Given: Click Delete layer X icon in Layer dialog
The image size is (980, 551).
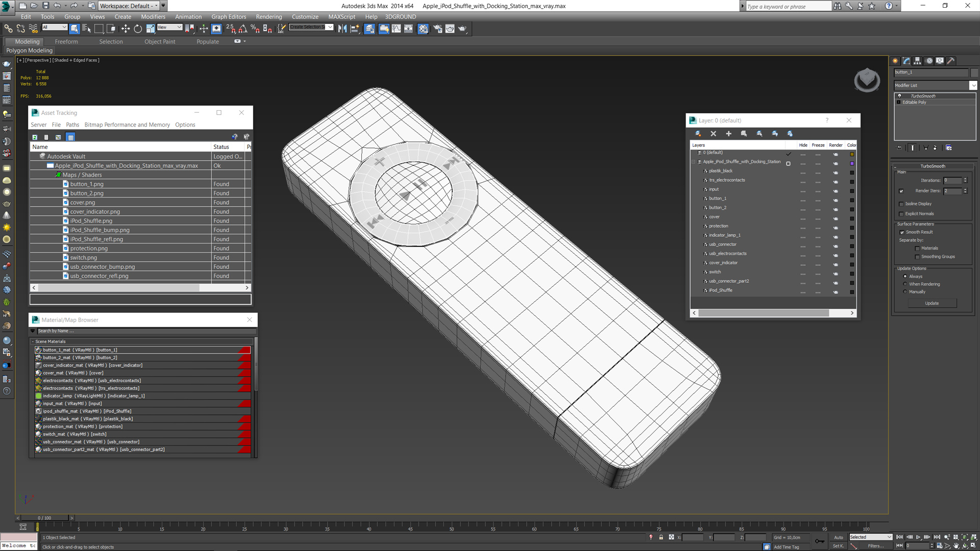Looking at the screenshot, I should 714,134.
